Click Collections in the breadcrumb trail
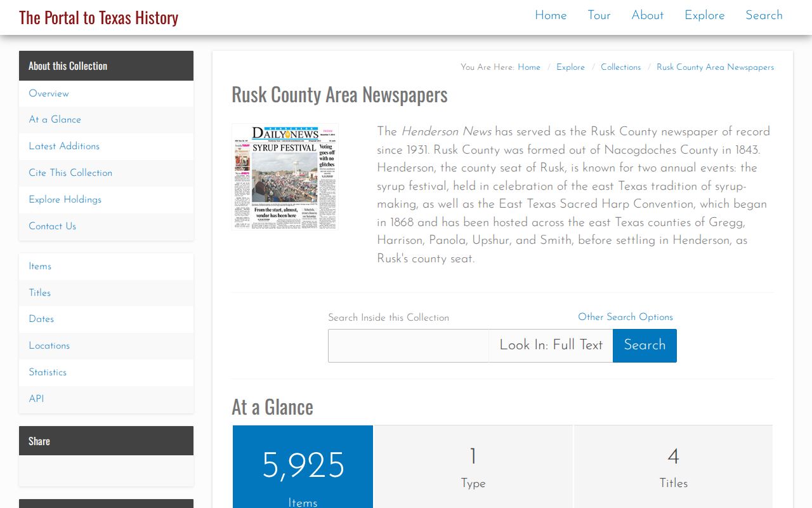 (x=620, y=67)
